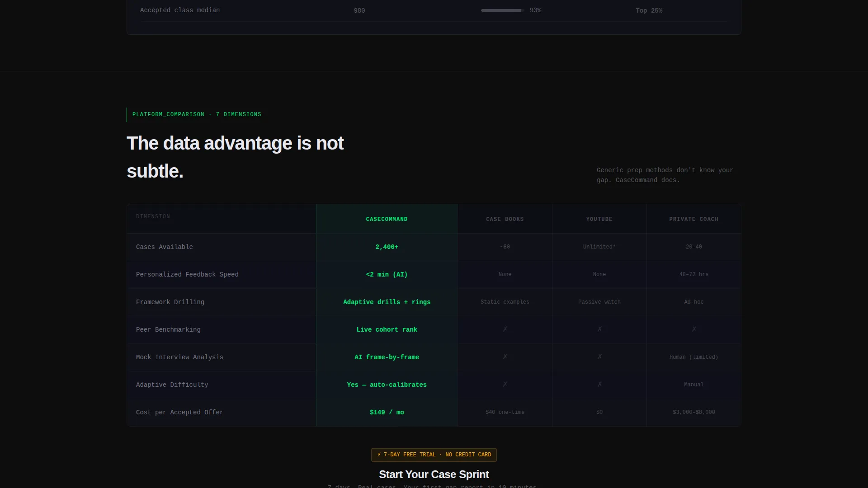
Task: Click the 'Yes — auto-calibrates' cell
Action: pos(387,385)
